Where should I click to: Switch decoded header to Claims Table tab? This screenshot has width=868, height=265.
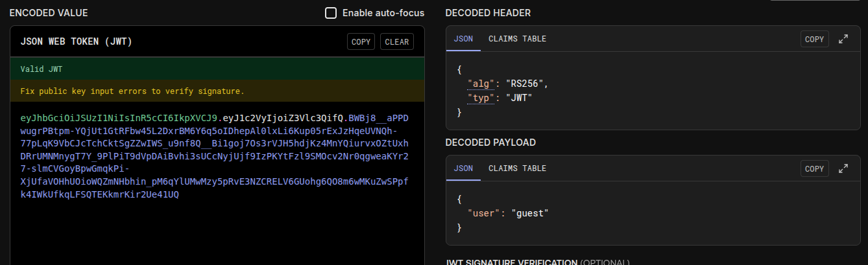pyautogui.click(x=517, y=39)
